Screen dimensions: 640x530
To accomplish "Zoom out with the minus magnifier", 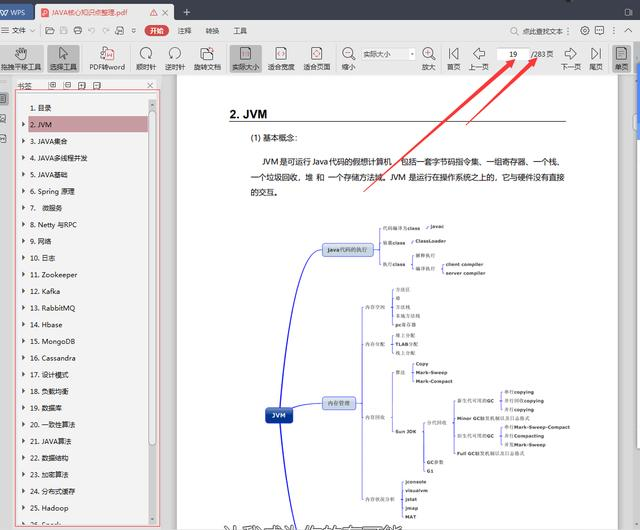I will [348, 58].
